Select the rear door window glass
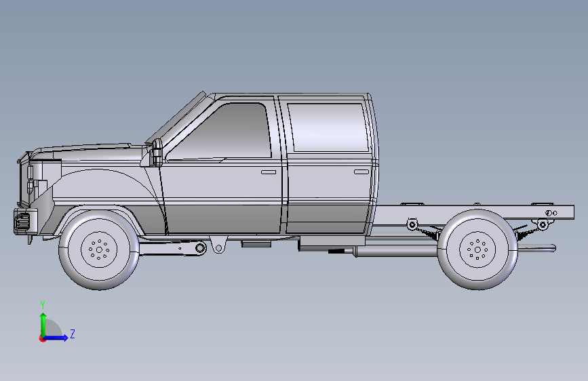588x381 pixels. (x=328, y=127)
